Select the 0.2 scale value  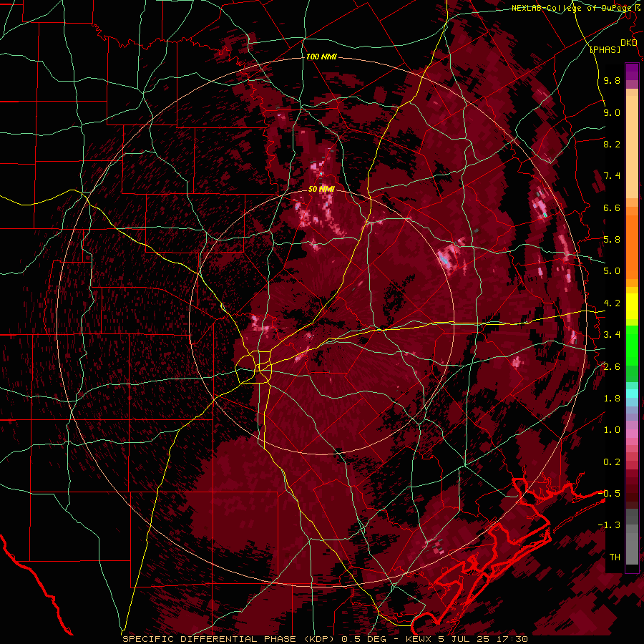pyautogui.click(x=612, y=462)
